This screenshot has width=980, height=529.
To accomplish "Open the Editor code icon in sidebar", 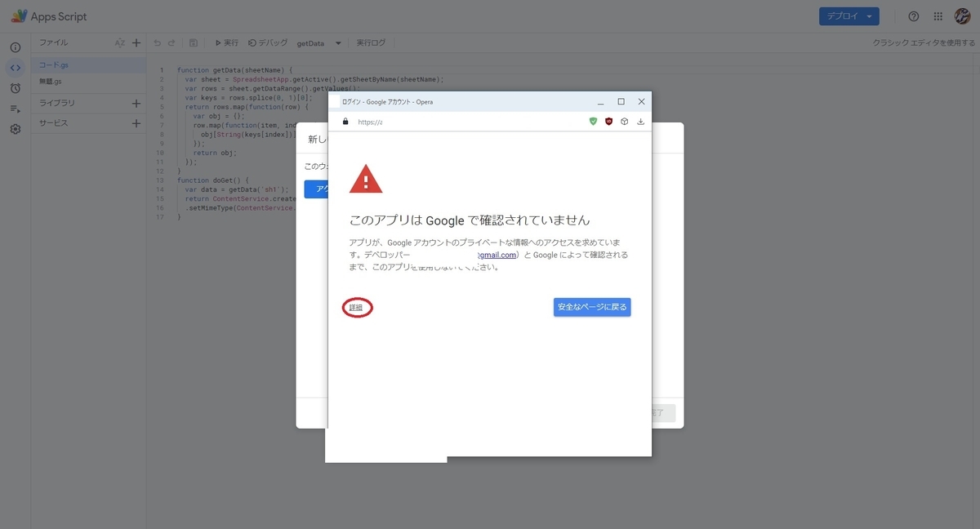I will (x=15, y=68).
